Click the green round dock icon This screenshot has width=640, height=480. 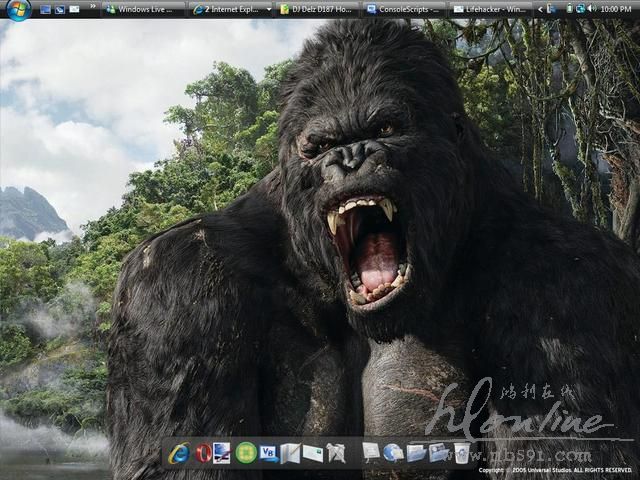(246, 453)
